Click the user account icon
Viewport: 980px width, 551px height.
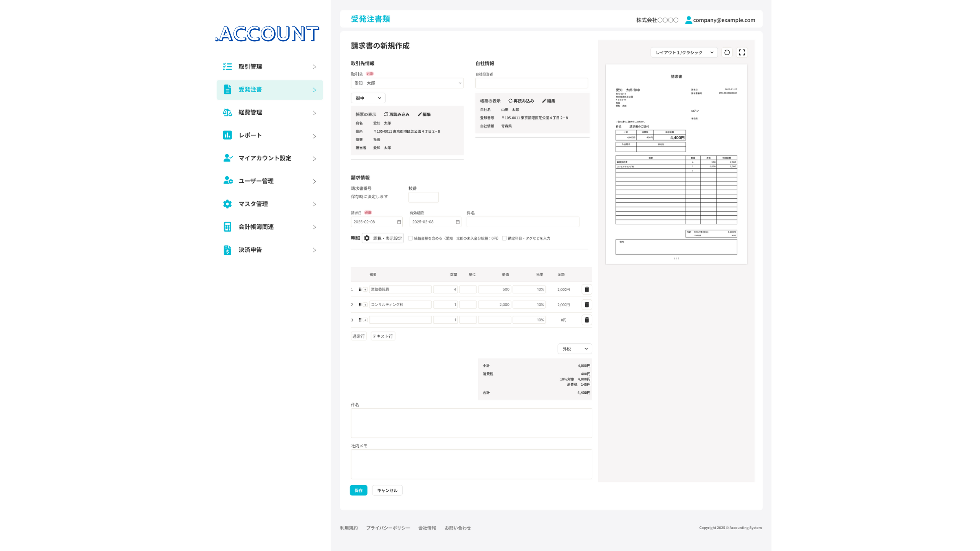pos(688,20)
